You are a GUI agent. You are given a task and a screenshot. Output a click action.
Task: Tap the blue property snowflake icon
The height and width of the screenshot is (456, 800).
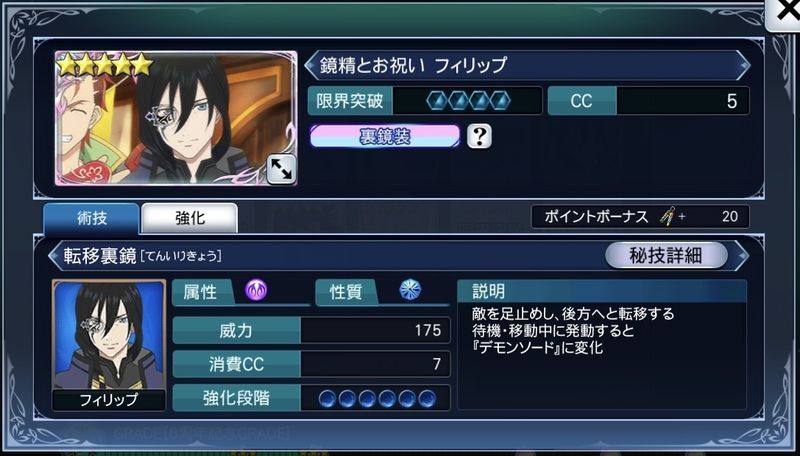tap(410, 290)
